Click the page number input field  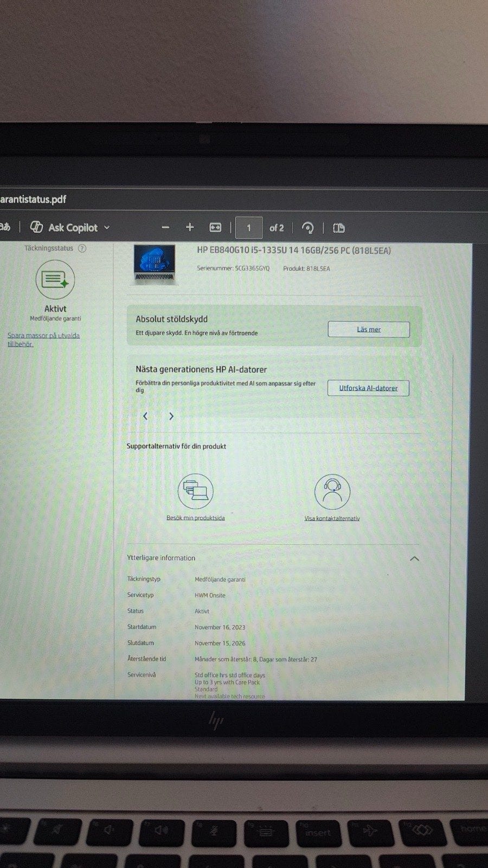[249, 228]
